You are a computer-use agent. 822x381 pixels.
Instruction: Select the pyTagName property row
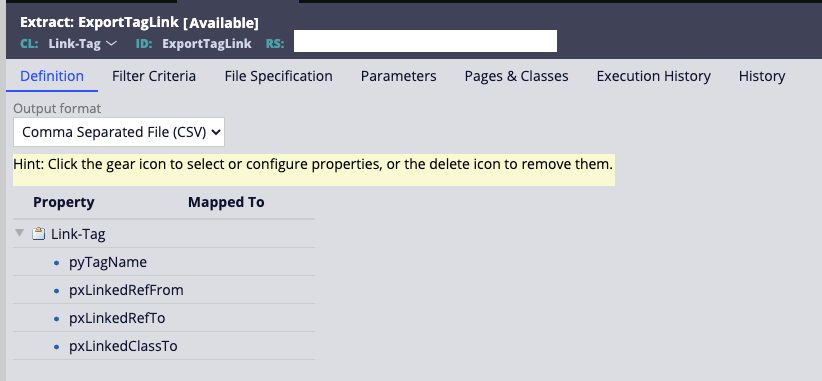[x=164, y=262]
